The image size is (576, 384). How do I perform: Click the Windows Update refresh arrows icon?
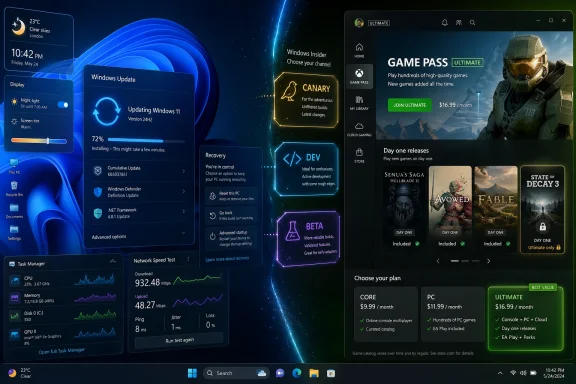(107, 111)
